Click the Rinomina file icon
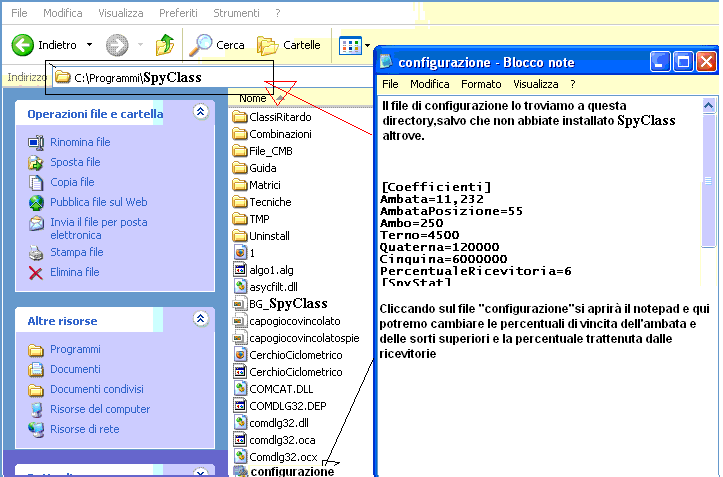 (x=36, y=143)
